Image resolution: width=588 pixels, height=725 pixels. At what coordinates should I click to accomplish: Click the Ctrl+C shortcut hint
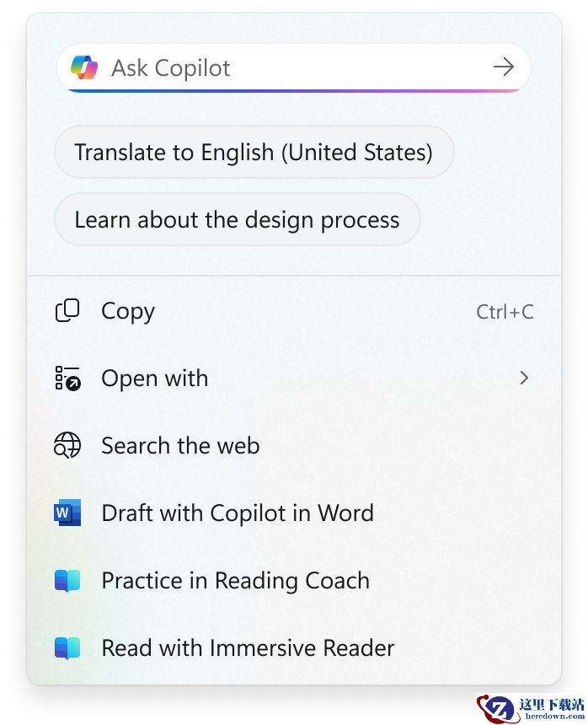point(505,312)
